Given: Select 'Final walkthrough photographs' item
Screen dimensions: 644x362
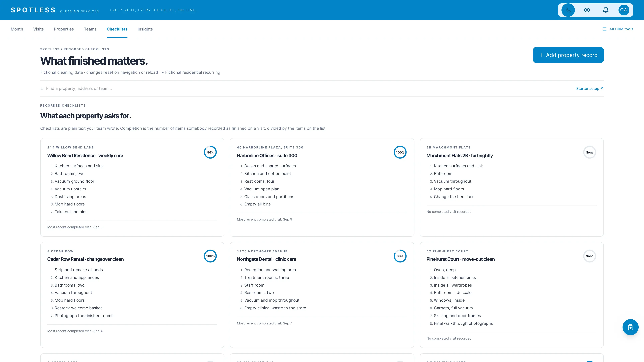Looking at the screenshot, I should tap(463, 323).
